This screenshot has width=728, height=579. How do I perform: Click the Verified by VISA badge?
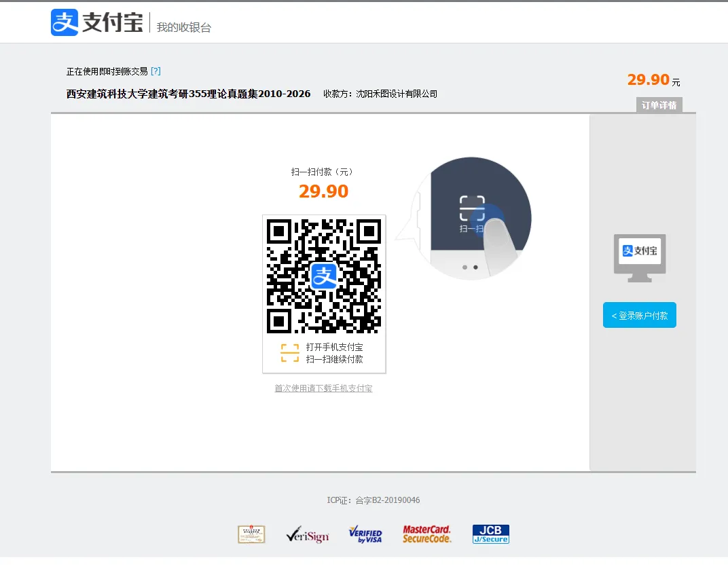[x=365, y=534]
